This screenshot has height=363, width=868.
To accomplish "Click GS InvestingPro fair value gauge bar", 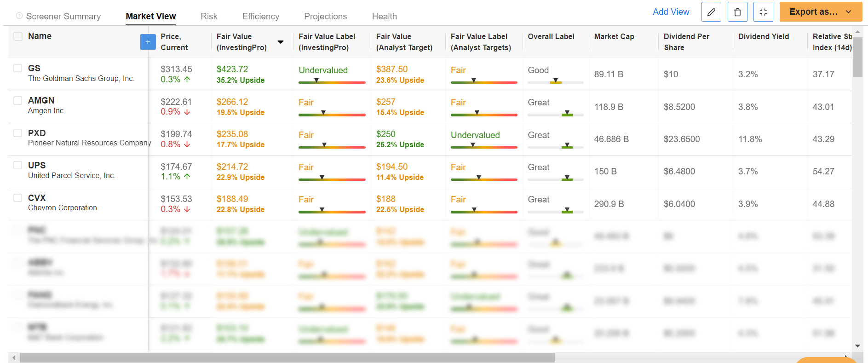I will click(x=332, y=82).
